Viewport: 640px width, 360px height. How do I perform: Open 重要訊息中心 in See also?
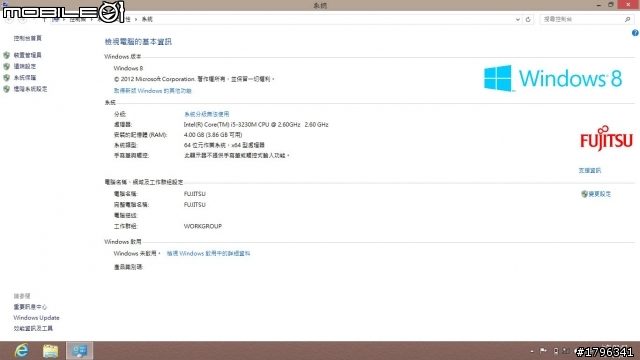coord(30,307)
